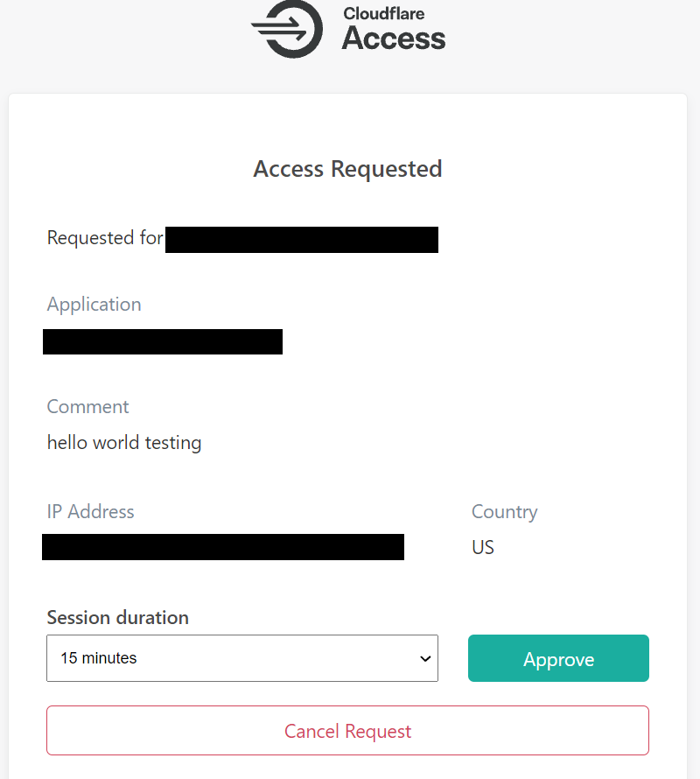Click the Session duration label
The height and width of the screenshot is (779, 700).
[x=118, y=618]
